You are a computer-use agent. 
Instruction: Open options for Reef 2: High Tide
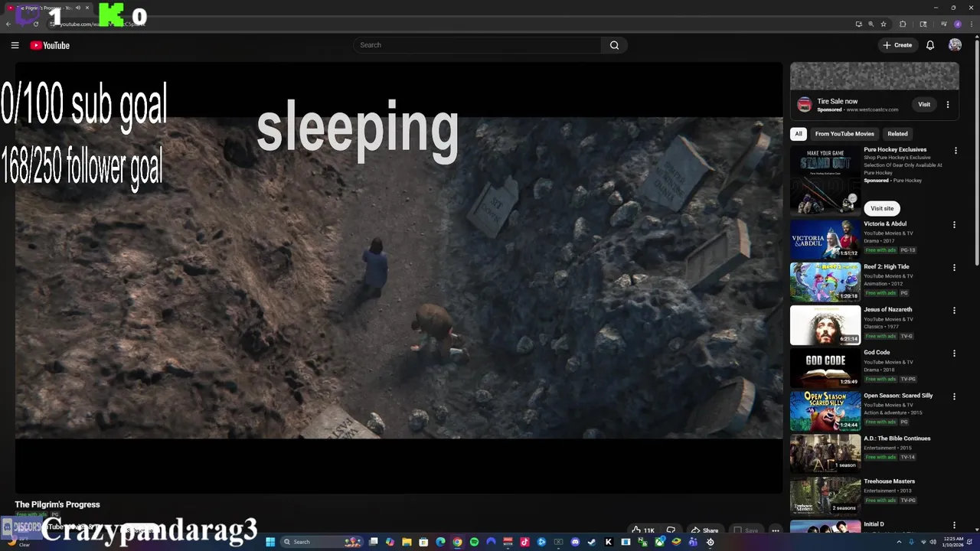point(954,268)
